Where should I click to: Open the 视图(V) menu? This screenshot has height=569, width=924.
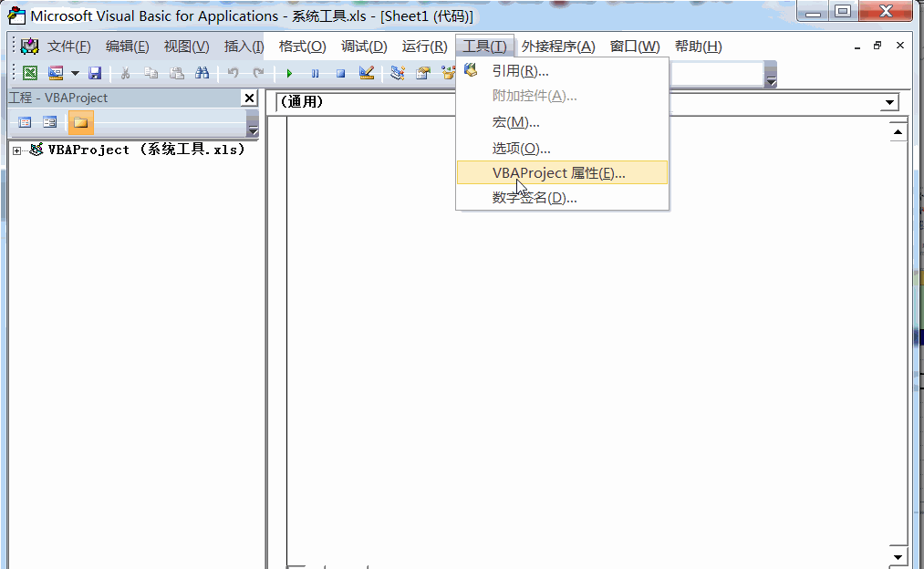tap(186, 47)
